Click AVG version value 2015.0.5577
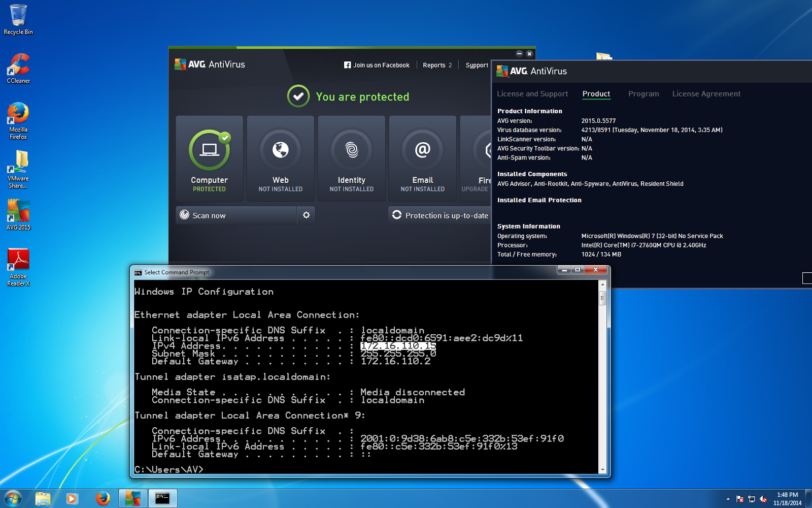Screen dimensions: 812x508 (598, 121)
